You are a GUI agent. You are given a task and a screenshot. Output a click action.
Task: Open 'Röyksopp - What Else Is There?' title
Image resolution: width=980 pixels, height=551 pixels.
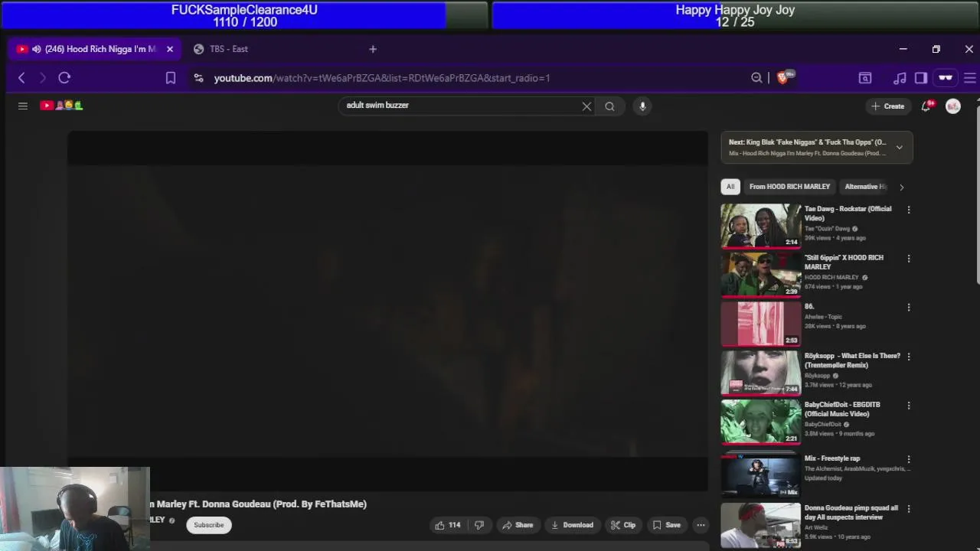(x=852, y=360)
